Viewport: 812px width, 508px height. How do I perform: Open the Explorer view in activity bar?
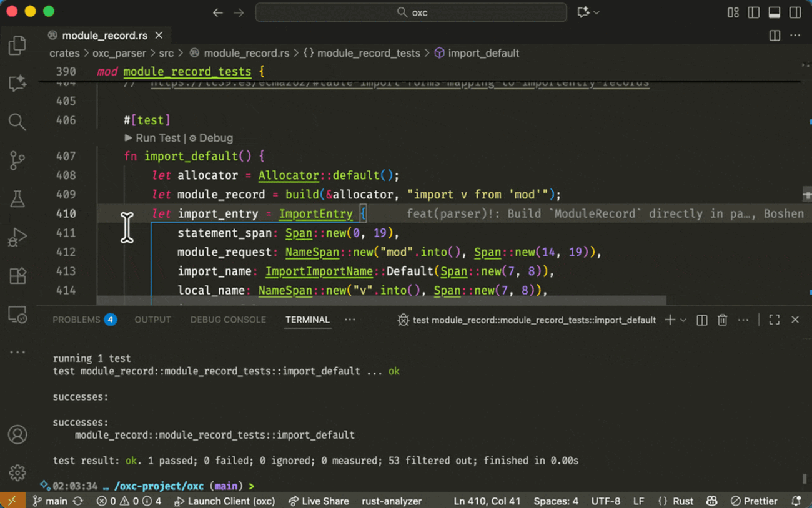17,46
